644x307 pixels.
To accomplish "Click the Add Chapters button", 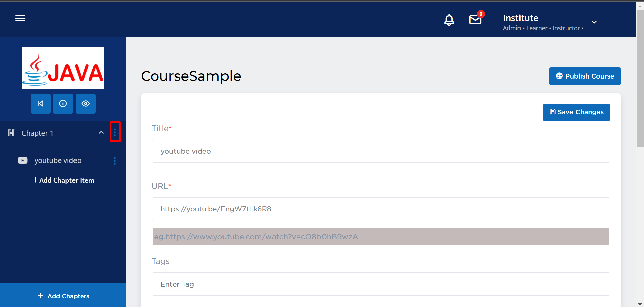I will (x=63, y=296).
